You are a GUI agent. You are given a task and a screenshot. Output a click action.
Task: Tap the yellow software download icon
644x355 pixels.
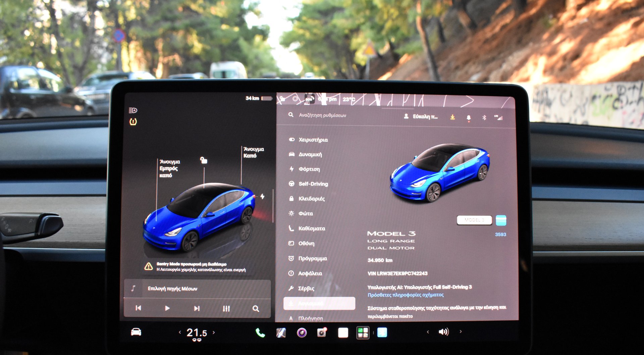(452, 117)
